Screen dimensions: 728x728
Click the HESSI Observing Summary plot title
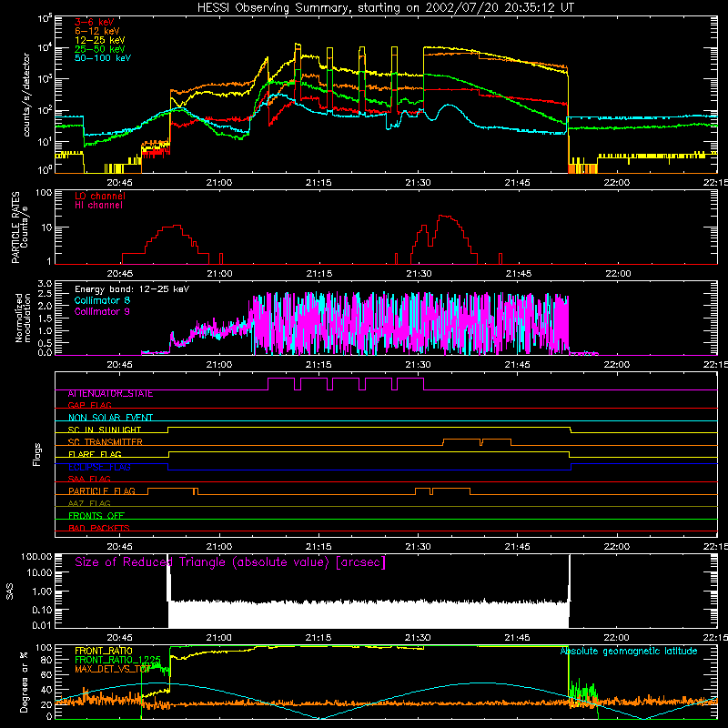pyautogui.click(x=385, y=8)
